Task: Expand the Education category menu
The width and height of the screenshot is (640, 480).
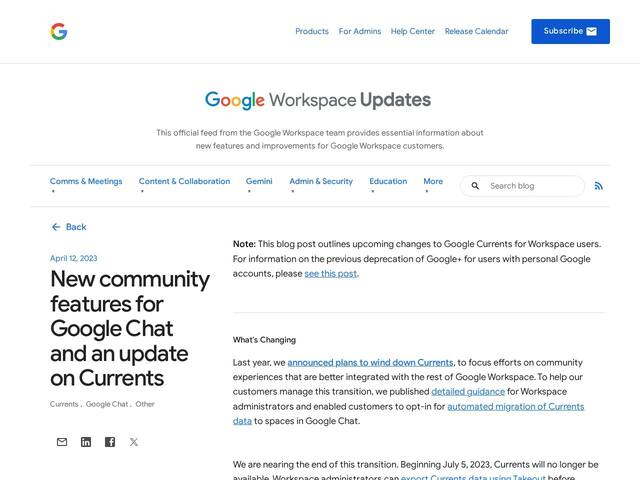Action: point(388,181)
